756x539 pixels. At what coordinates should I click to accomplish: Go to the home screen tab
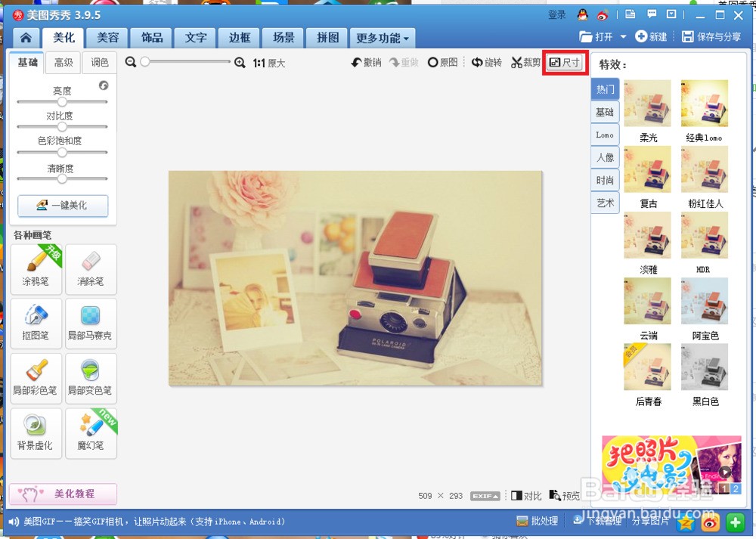tap(26, 38)
